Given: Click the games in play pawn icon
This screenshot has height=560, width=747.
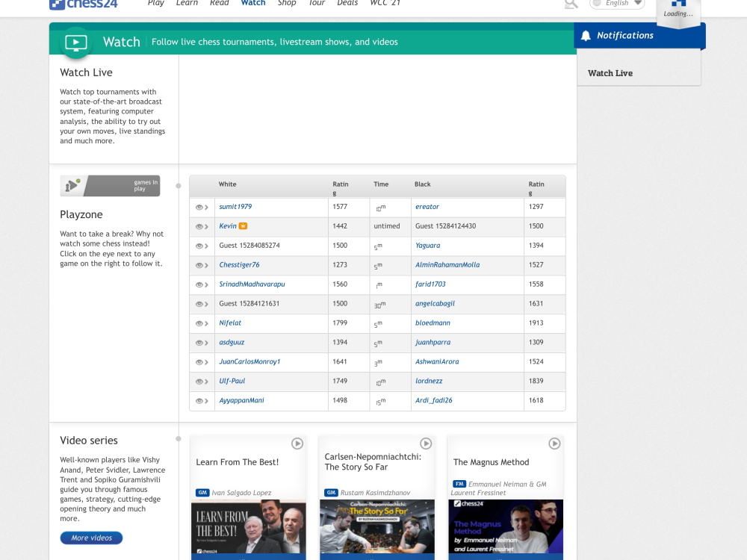Looking at the screenshot, I should coord(72,185).
